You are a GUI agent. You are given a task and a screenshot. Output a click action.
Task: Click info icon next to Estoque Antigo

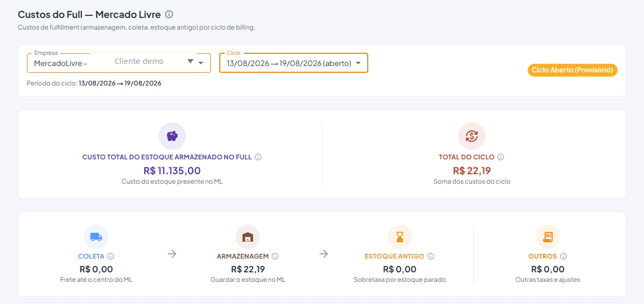click(431, 256)
